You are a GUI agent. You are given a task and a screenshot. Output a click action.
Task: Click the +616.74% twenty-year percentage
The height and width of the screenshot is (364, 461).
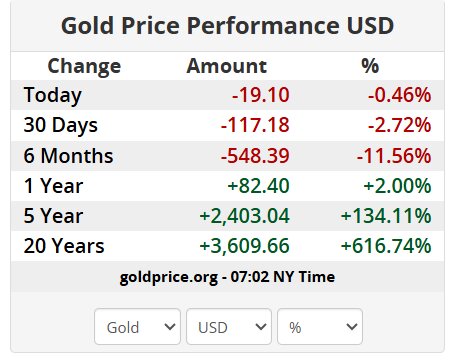(386, 246)
